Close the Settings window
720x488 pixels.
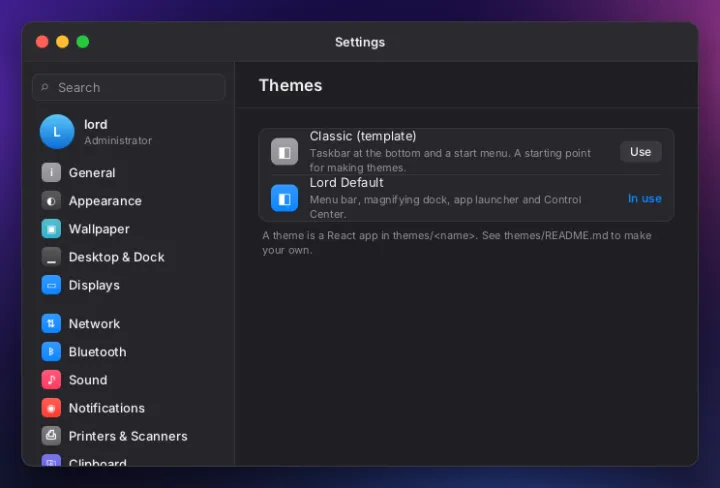click(x=42, y=42)
